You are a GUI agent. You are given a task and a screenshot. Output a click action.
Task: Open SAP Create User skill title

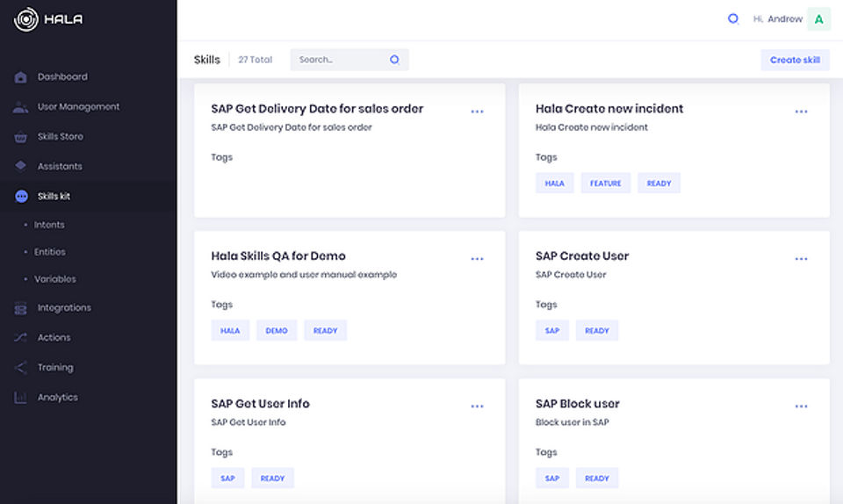point(581,256)
